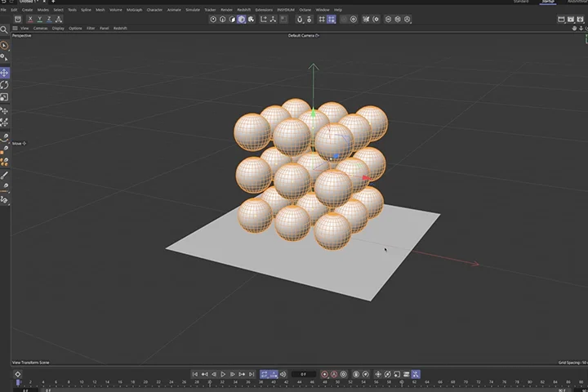The image size is (588, 392).
Task: Click the Render to Picture Viewer icon
Action: 570,19
